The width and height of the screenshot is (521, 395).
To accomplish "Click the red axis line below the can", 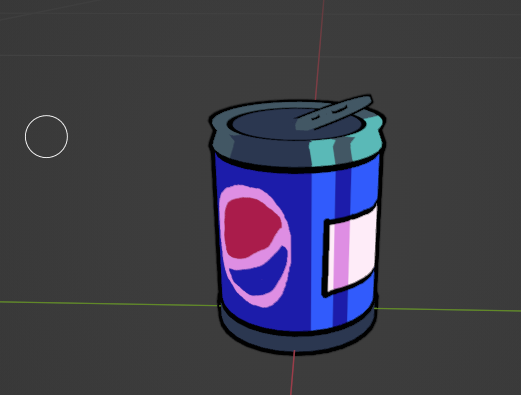I will pyautogui.click(x=292, y=373).
